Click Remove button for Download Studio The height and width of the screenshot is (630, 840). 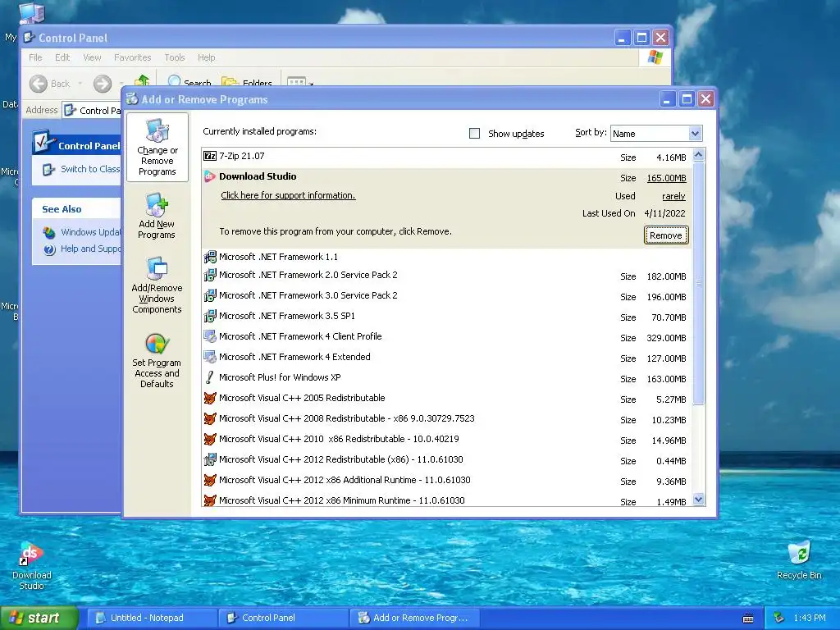tap(666, 235)
